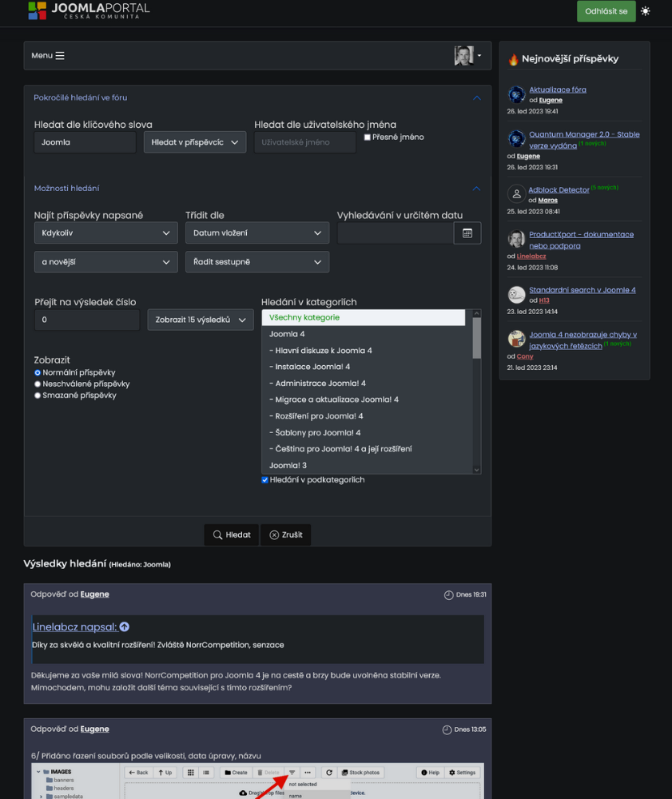Collapse the 'Možnosti hledání' section chevron

[x=477, y=189]
